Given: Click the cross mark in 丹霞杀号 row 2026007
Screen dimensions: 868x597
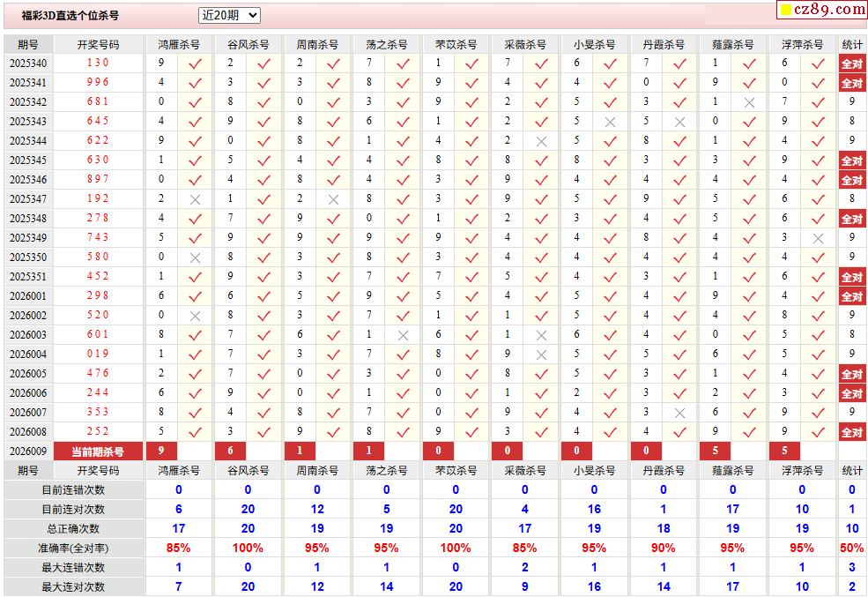Looking at the screenshot, I should 679,413.
